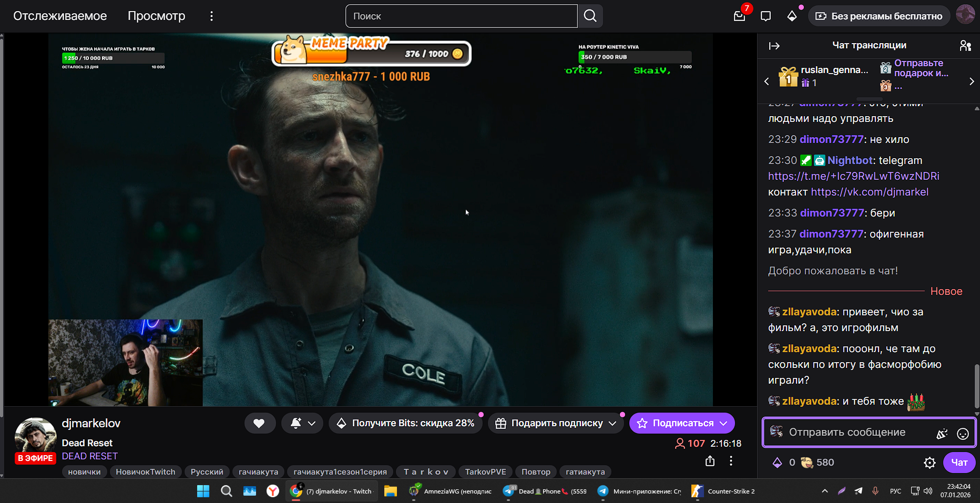This screenshot has height=503, width=980.
Task: Go to the Просмотр tab
Action: click(x=156, y=16)
